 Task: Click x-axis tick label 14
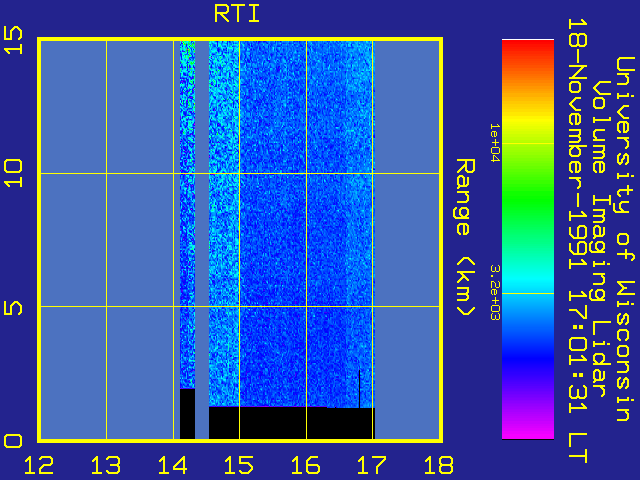[173, 465]
